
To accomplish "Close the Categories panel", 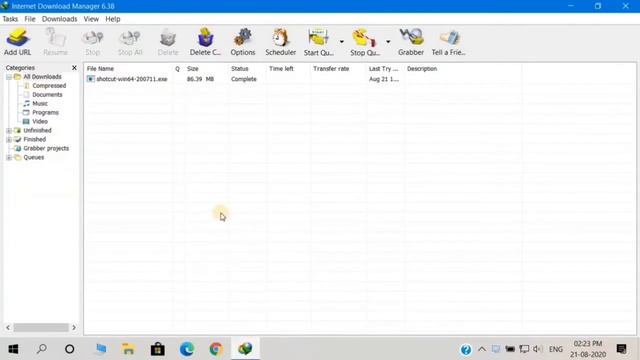I will click(x=74, y=68).
